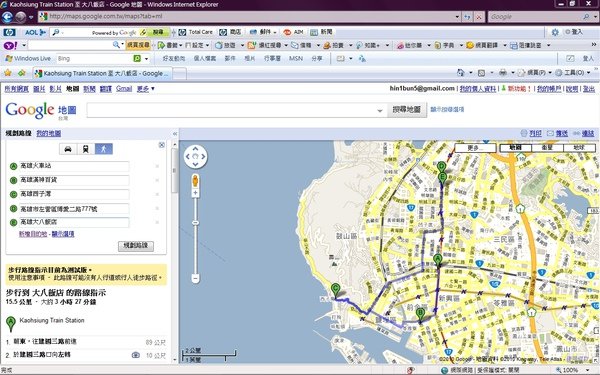The width and height of the screenshot is (600, 375).
Task: Open the IE Page menu
Action: (x=534, y=73)
